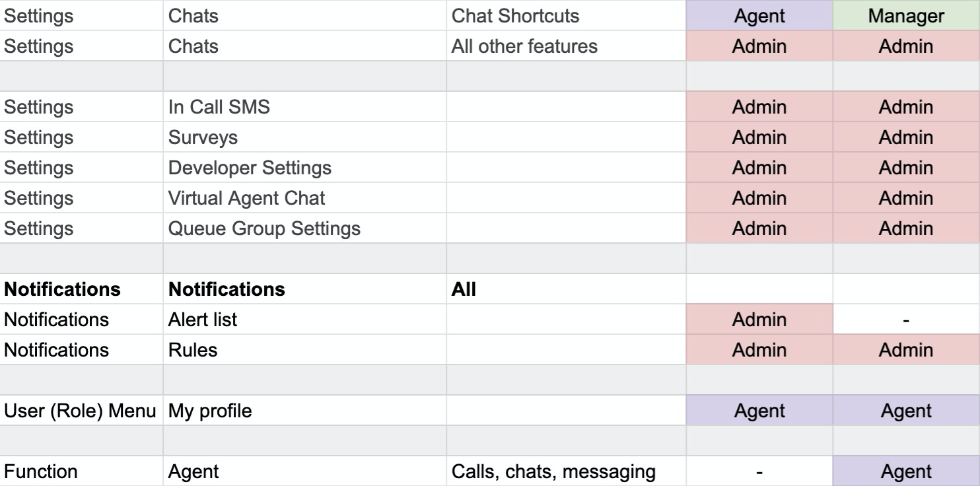The image size is (980, 486).
Task: Click the User (Role) Menu cell
Action: 81,411
